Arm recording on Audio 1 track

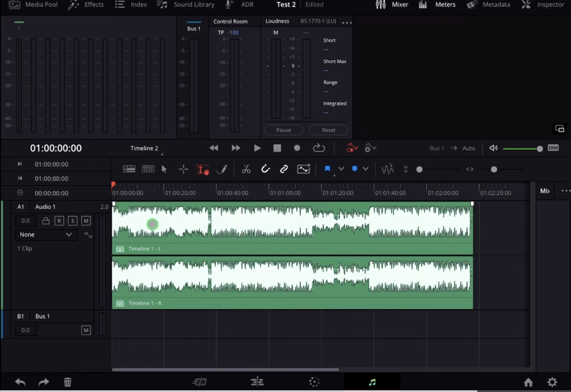59,221
